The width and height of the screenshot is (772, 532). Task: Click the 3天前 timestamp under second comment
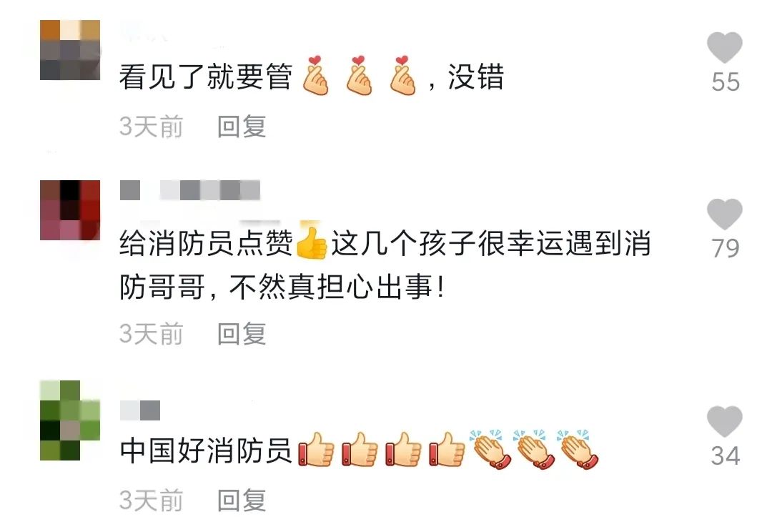click(151, 334)
